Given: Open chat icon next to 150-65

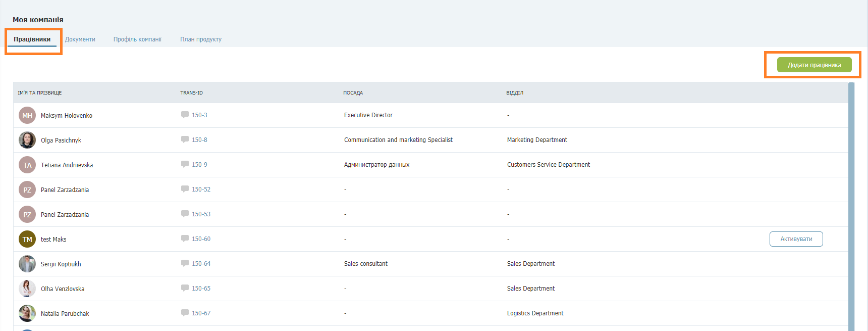Looking at the screenshot, I should pos(185,288).
